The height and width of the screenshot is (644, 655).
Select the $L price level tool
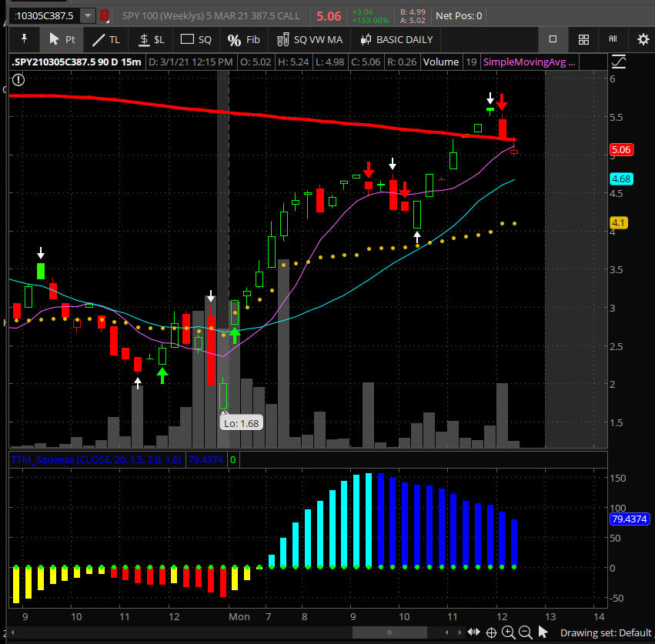151,39
